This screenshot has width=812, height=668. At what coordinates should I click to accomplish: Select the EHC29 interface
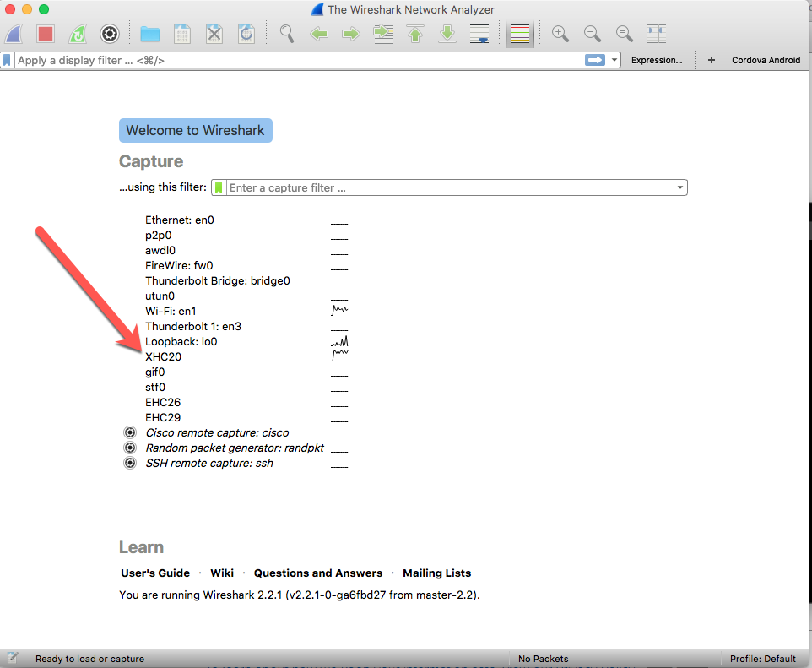pyautogui.click(x=163, y=418)
